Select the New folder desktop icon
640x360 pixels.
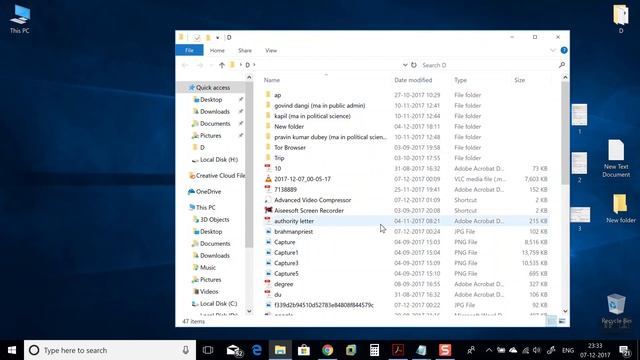(x=620, y=208)
